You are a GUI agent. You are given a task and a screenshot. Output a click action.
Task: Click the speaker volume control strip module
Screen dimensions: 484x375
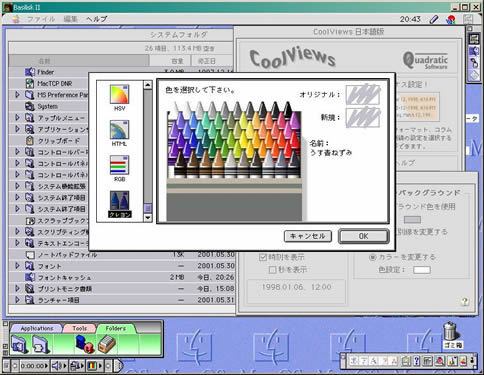(58, 366)
